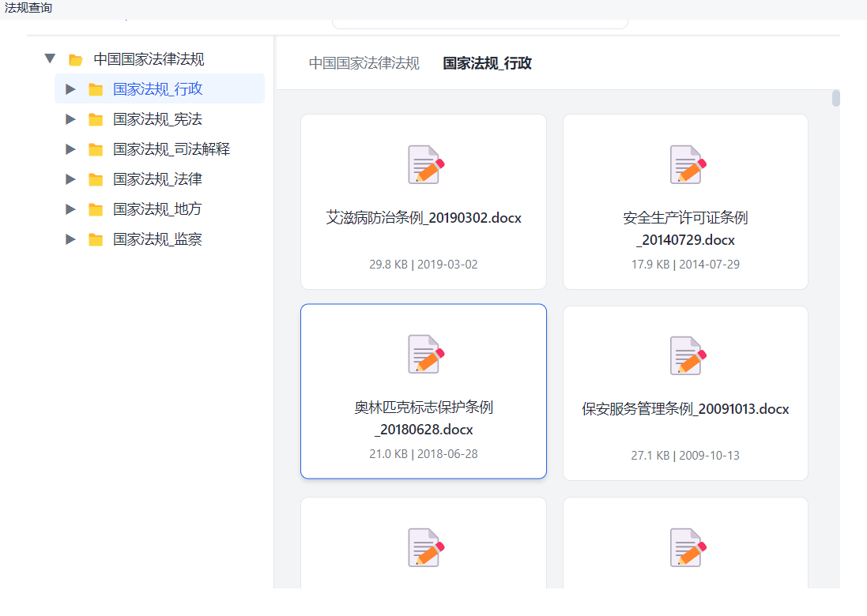Open the file name 保安服务管理条例_20091013.docx
The height and width of the screenshot is (616, 867).
(685, 409)
